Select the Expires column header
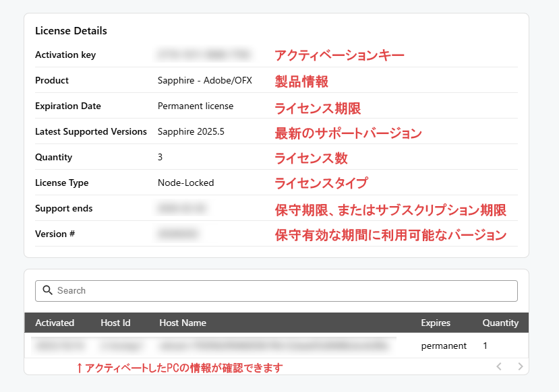559x392 pixels. (436, 323)
